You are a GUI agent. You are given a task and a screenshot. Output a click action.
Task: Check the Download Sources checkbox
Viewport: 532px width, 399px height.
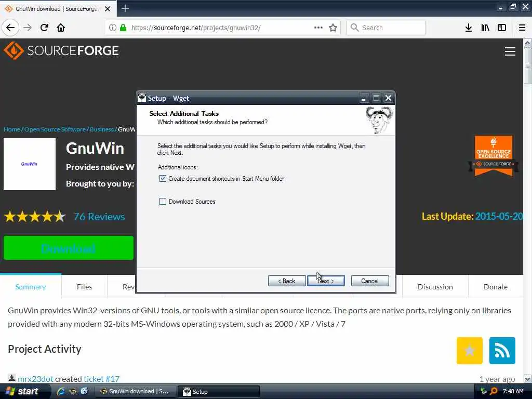tap(163, 202)
